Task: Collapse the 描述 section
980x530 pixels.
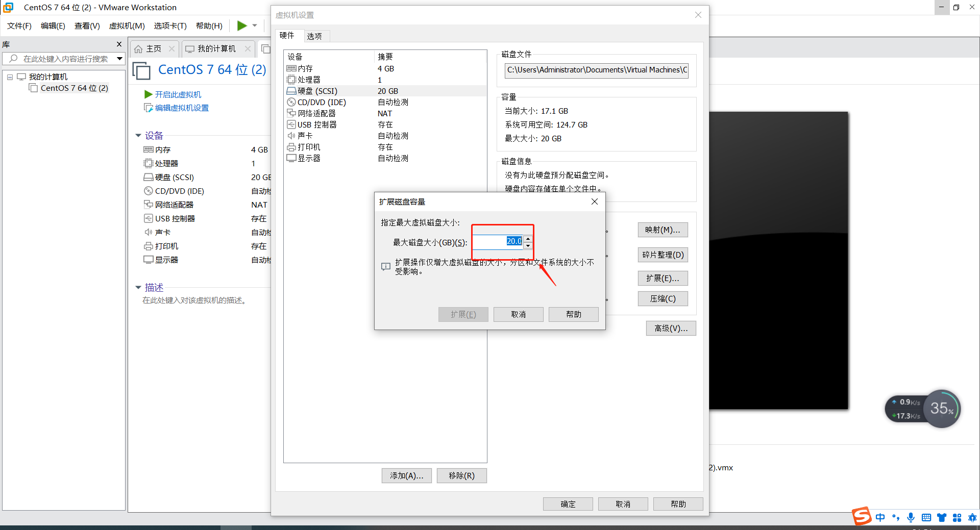Action: pos(138,288)
